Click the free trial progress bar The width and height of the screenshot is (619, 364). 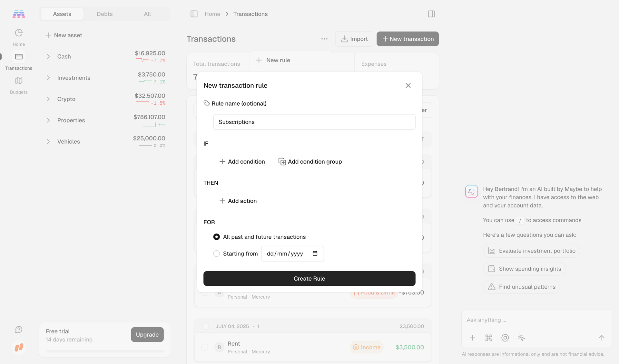(104, 351)
